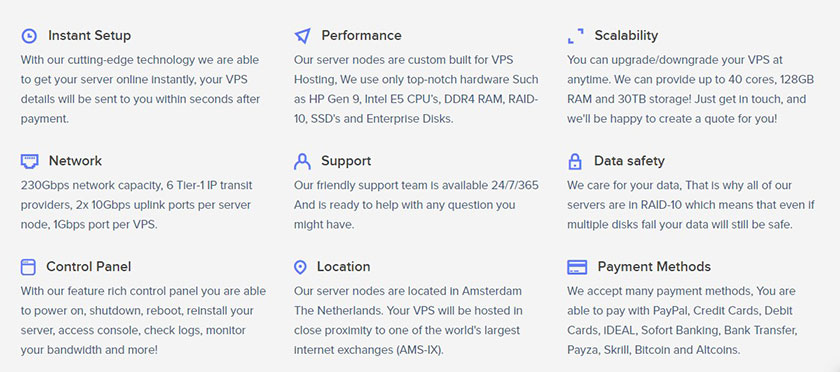Click the Location heading text
840x372 pixels.
[343, 266]
